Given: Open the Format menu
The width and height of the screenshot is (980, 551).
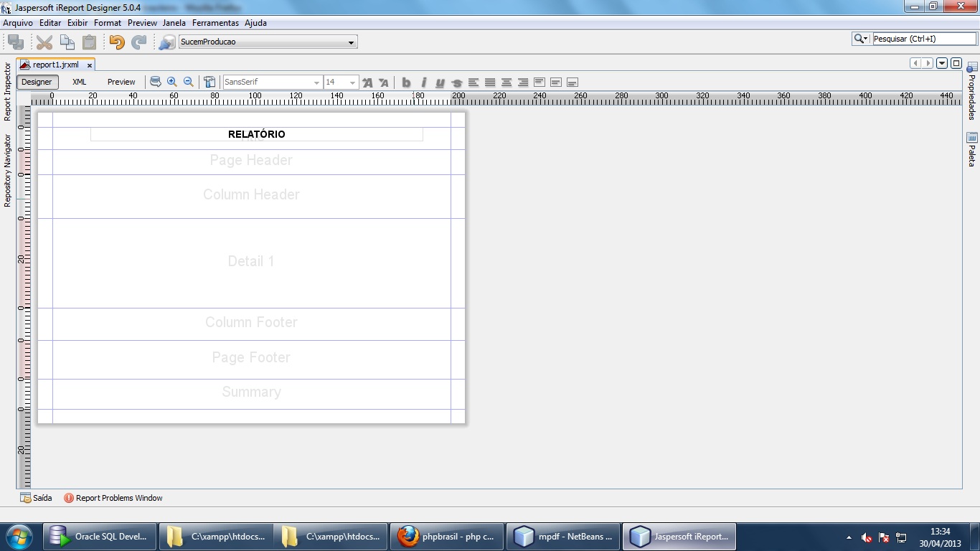Looking at the screenshot, I should pos(108,23).
